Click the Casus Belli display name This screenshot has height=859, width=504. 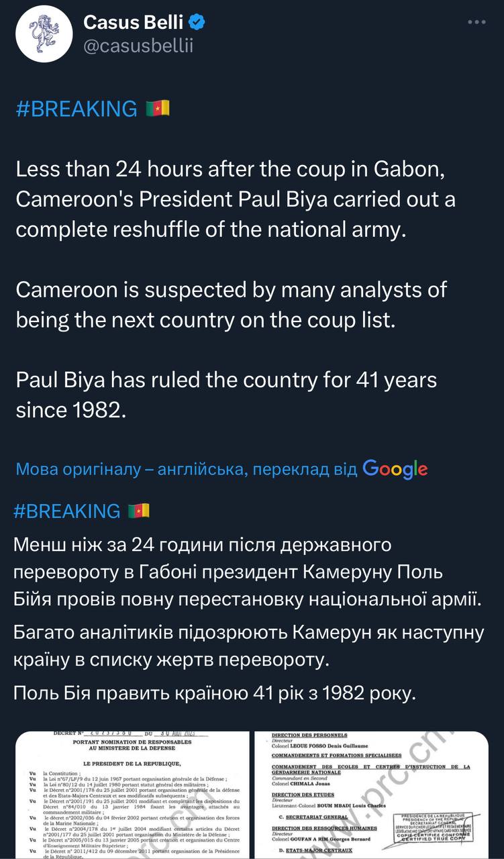[133, 23]
